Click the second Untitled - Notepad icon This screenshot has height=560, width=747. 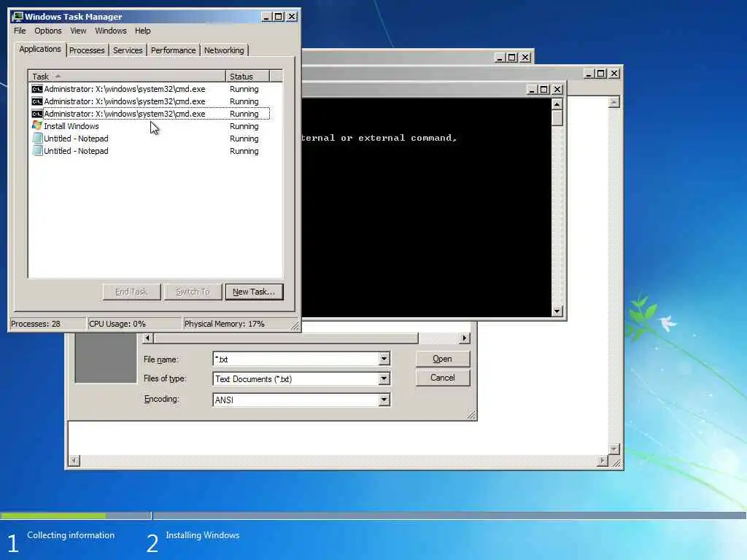click(x=37, y=150)
